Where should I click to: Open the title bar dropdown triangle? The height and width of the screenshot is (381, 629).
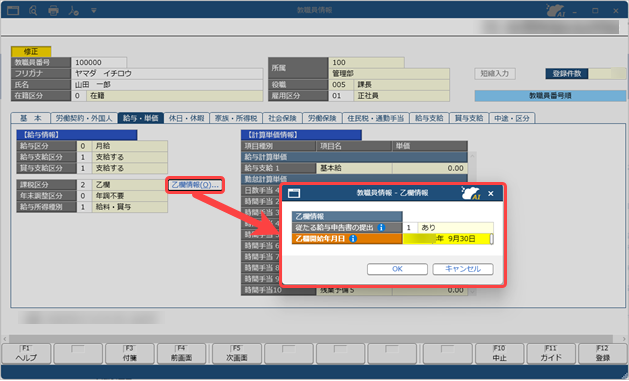pyautogui.click(x=93, y=11)
